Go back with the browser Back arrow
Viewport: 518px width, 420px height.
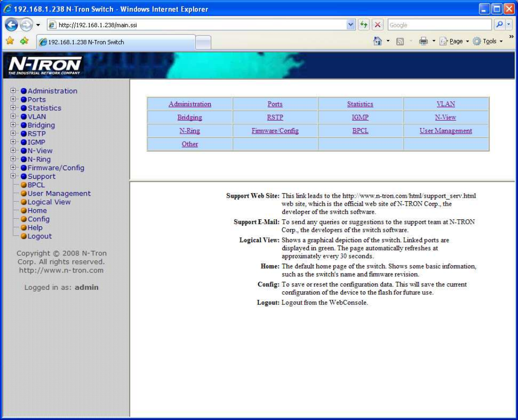pos(12,25)
